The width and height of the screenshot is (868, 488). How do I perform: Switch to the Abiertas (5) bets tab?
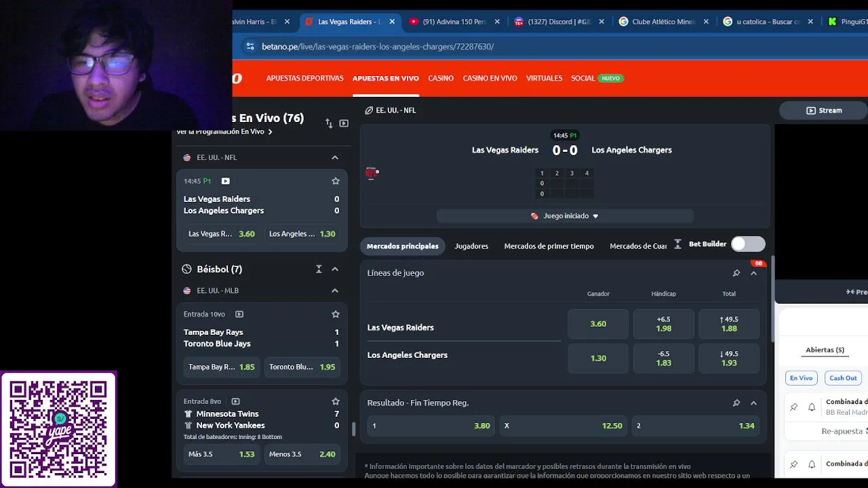[x=825, y=350]
